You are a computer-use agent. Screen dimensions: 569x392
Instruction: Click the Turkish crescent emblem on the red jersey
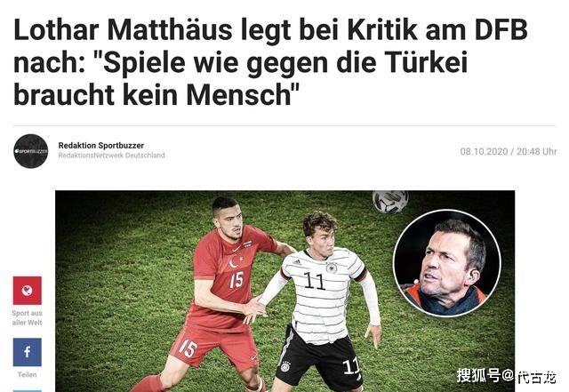[235, 260]
